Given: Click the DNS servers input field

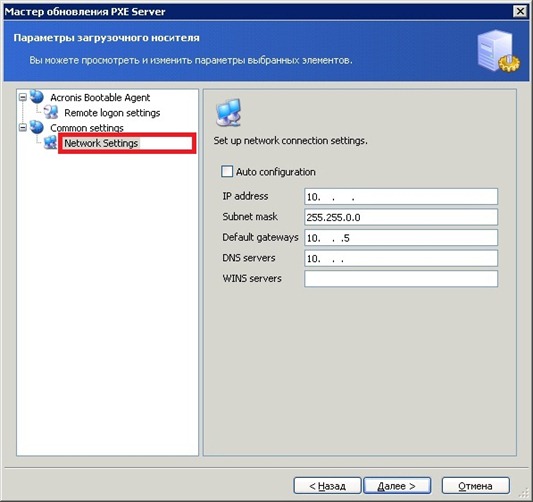Looking at the screenshot, I should point(401,258).
